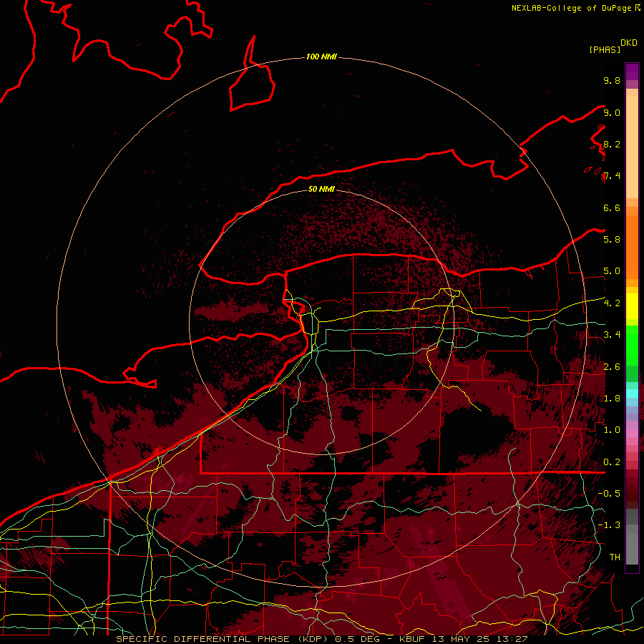Click the 5.0 value on the color scale

coord(612,271)
